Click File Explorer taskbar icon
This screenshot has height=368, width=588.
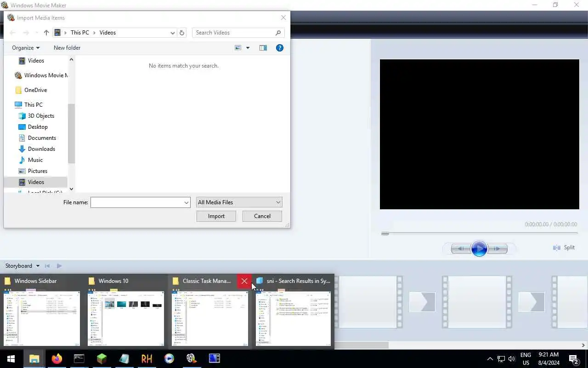pyautogui.click(x=34, y=359)
